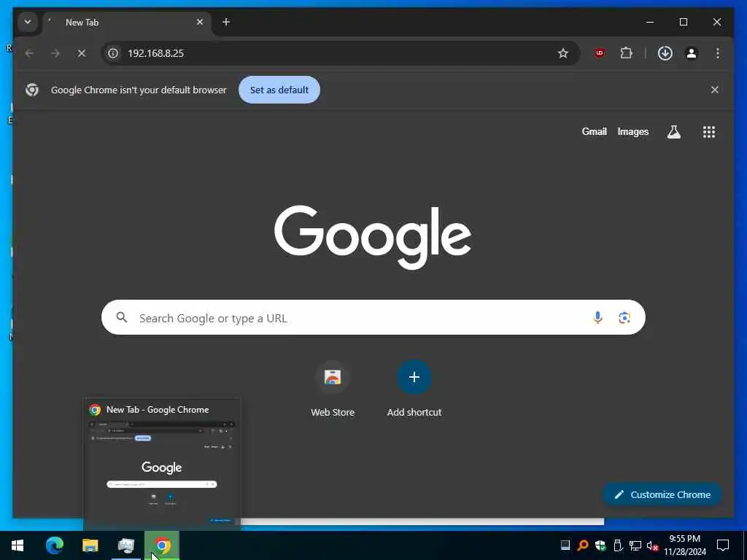Click the Google search box
Image resolution: width=747 pixels, height=560 pixels.
[373, 318]
